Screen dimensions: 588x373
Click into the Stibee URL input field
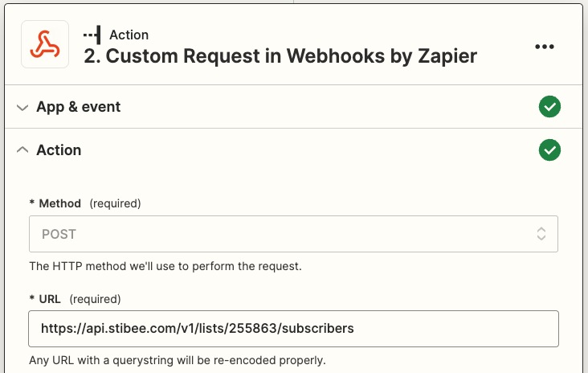tap(293, 328)
